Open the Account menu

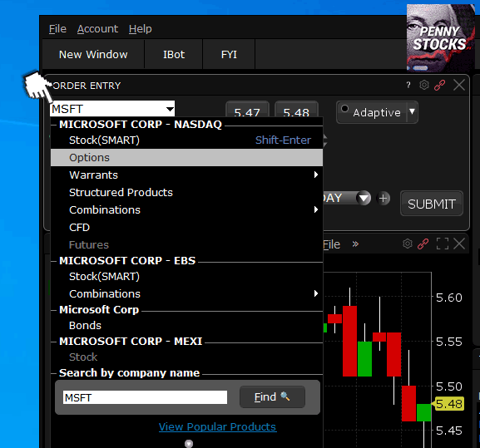[97, 29]
